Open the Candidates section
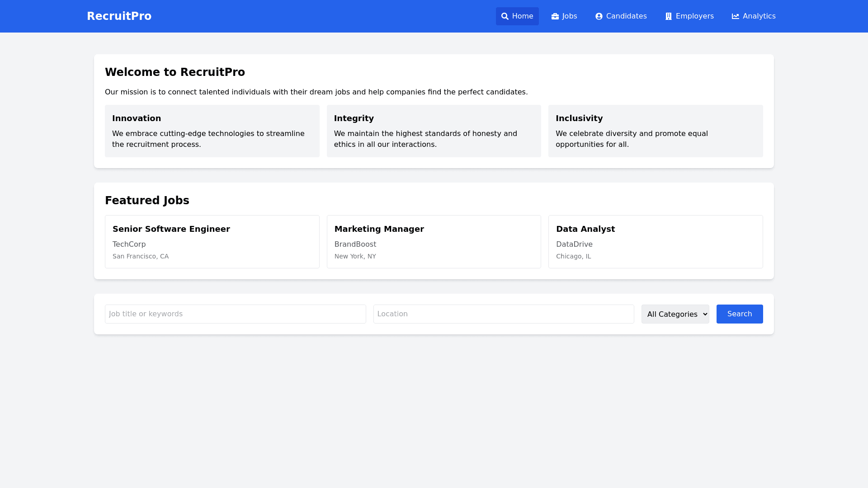Image resolution: width=868 pixels, height=488 pixels. click(621, 16)
